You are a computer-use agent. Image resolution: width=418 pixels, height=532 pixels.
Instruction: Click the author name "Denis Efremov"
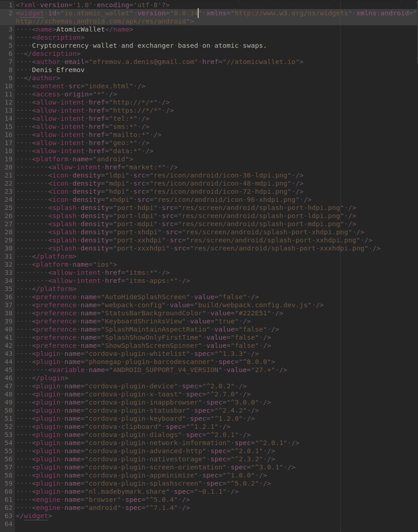pos(58,70)
